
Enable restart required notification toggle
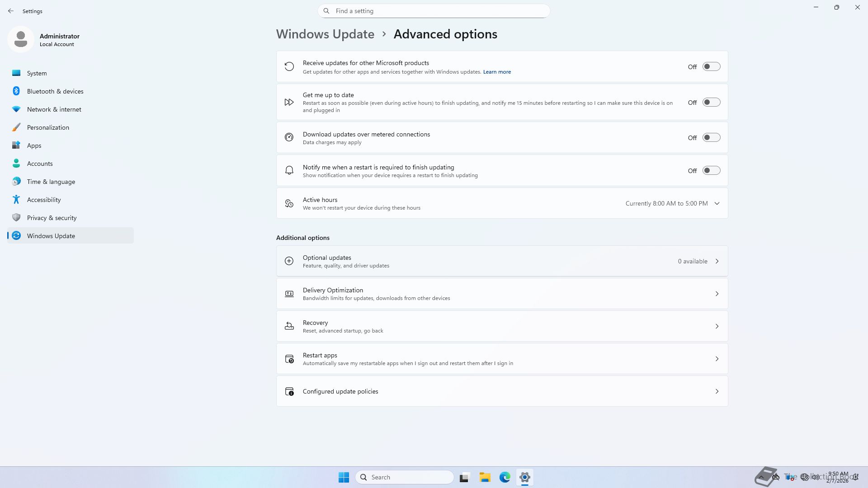pyautogui.click(x=711, y=171)
